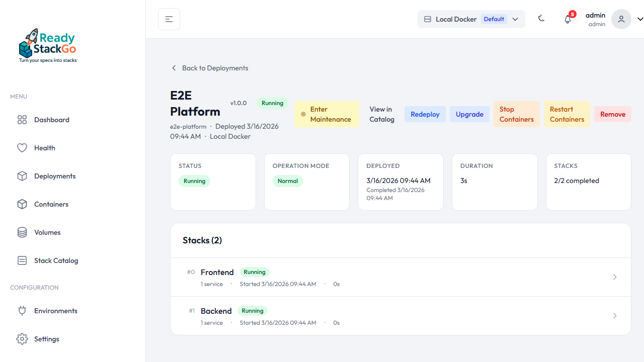
Task: Open the Containers page via its sidebar icon
Action: (22, 204)
